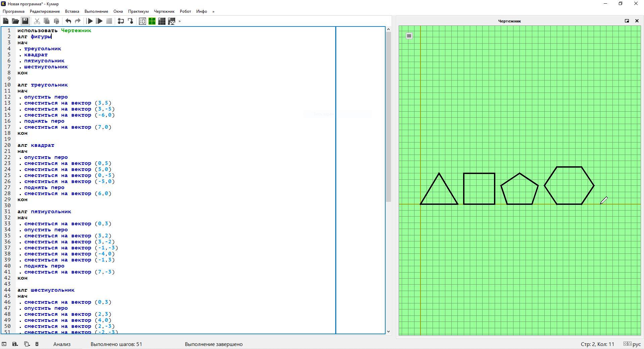
Task: Click the Выполнение завершено status message
Action: point(214,344)
